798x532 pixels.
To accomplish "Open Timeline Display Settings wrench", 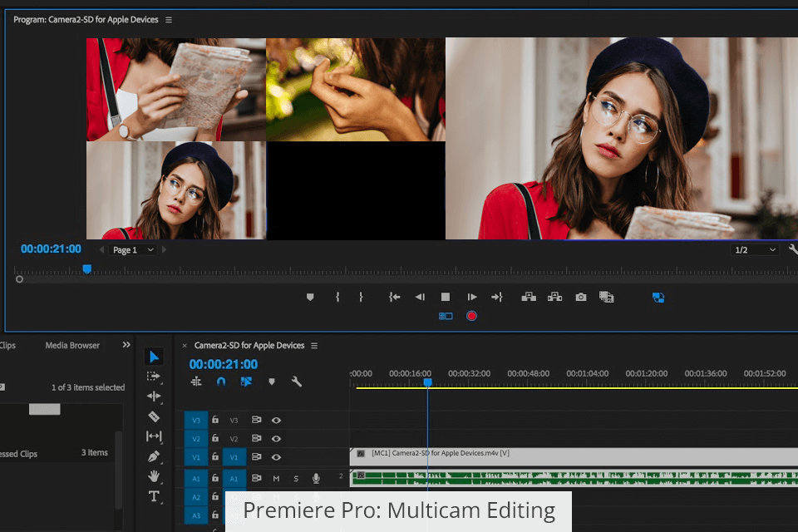I will pos(297,382).
